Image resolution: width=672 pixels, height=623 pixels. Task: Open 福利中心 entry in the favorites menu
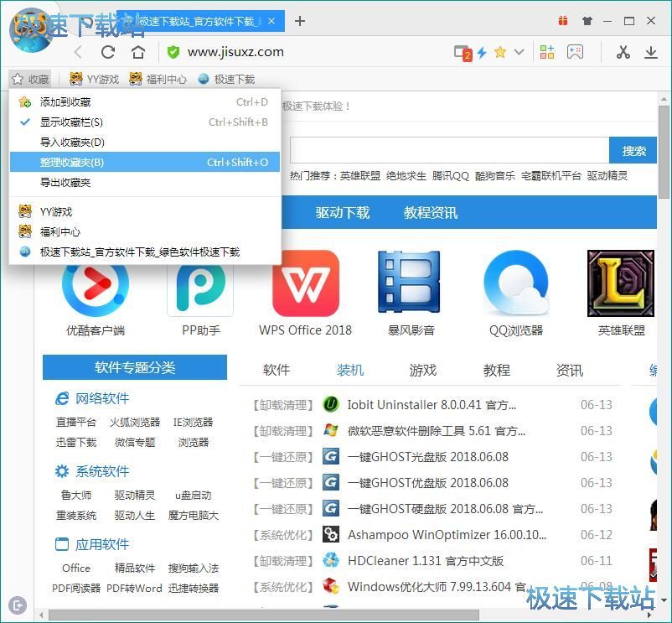click(x=145, y=231)
